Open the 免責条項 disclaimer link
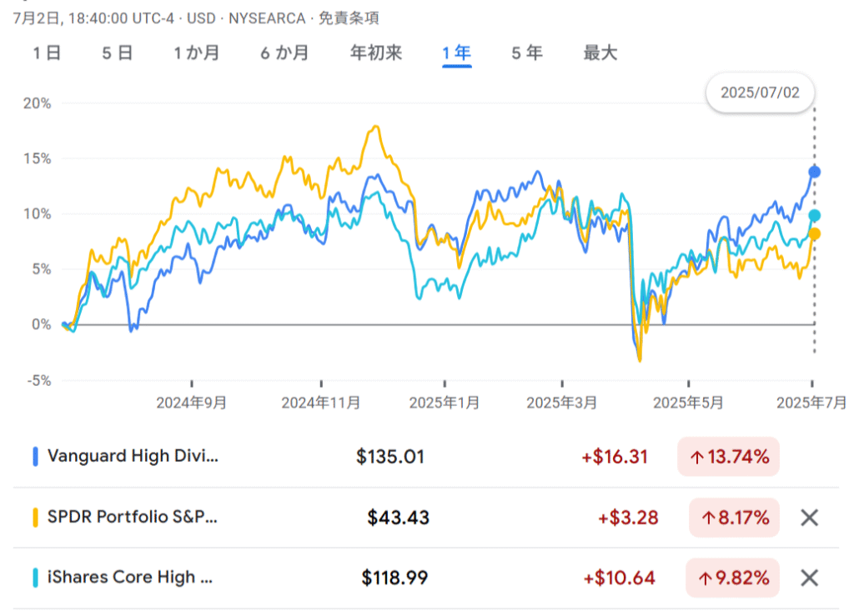 click(349, 18)
